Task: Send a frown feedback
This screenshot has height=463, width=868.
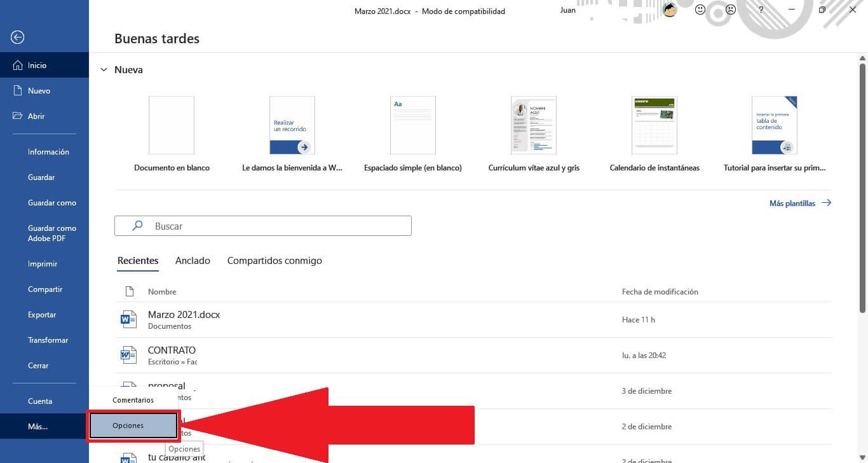Action: tap(731, 10)
